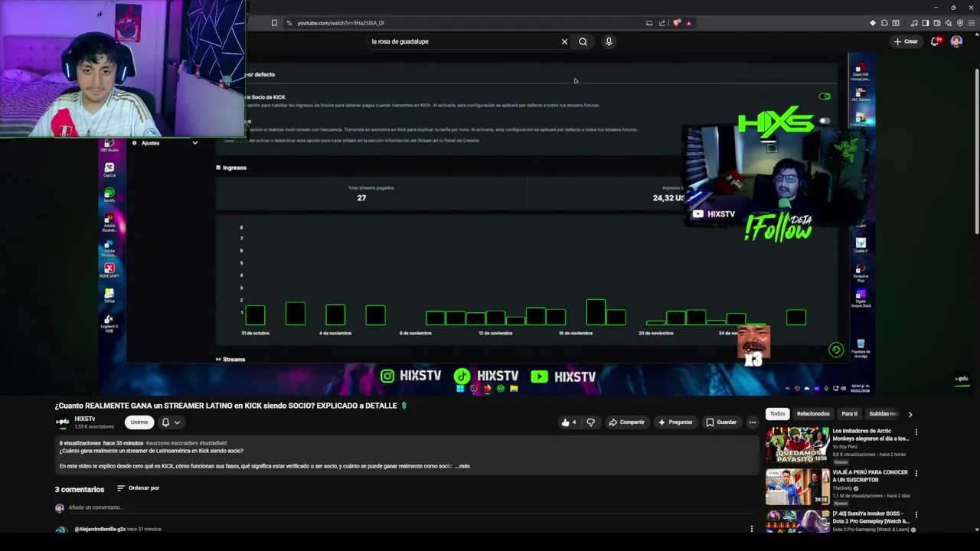Open site information icon beside the URL
The image size is (980, 551).
(289, 23)
